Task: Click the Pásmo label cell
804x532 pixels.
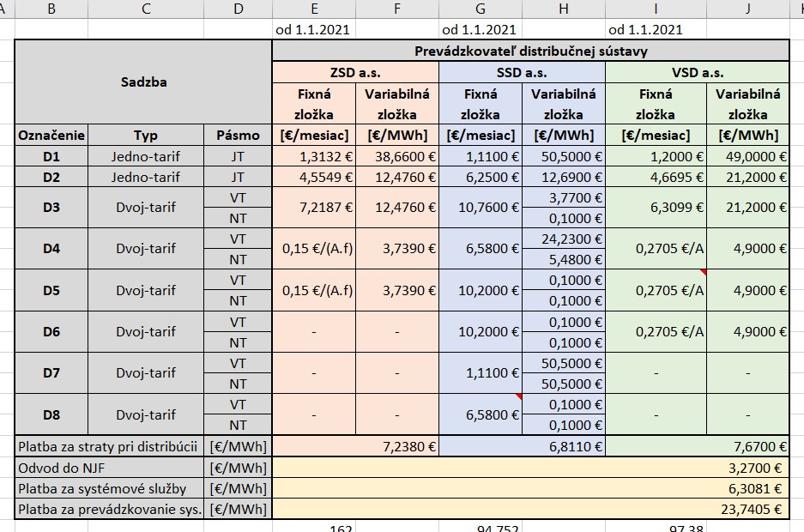Action: point(238,136)
